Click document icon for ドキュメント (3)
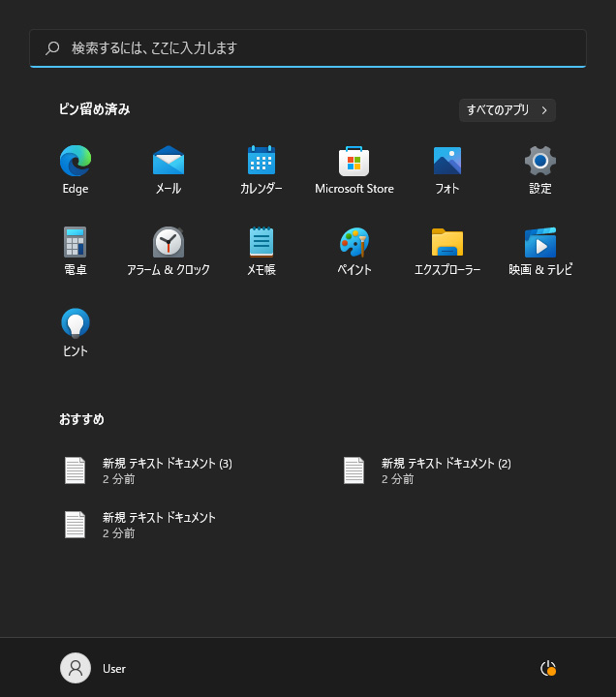 pyautogui.click(x=75, y=470)
